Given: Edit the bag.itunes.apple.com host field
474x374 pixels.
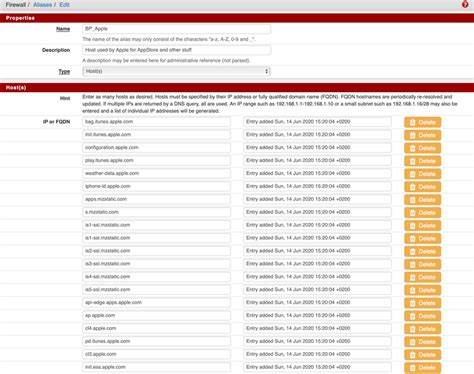Looking at the screenshot, I should point(156,122).
